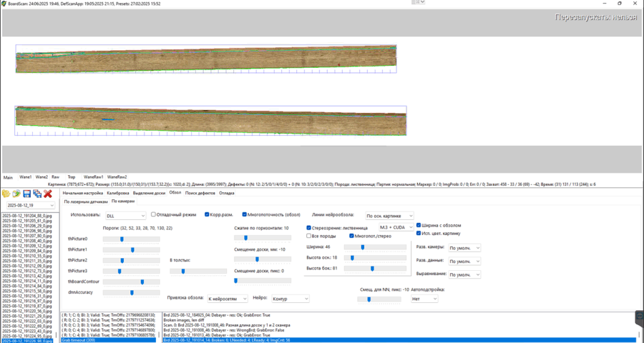Screen dimensions: 644x343
Task: Open the Калибровка tab
Action: 118,192
